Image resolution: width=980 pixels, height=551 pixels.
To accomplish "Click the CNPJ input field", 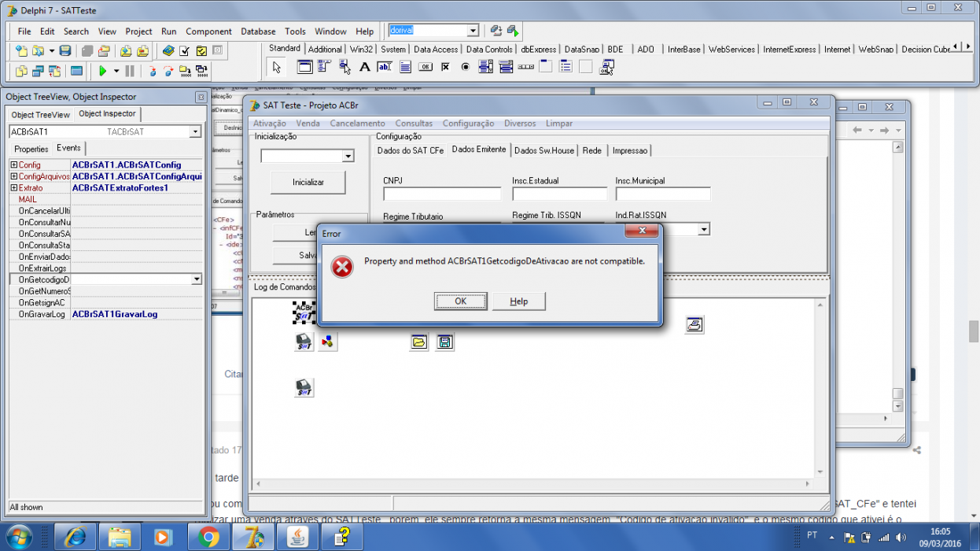I will (442, 194).
